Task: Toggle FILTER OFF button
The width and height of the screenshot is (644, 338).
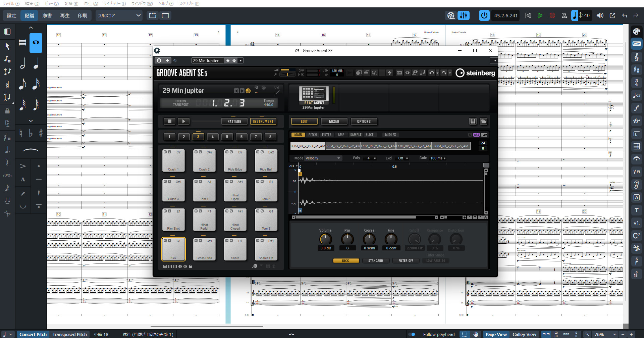Action: tap(406, 260)
